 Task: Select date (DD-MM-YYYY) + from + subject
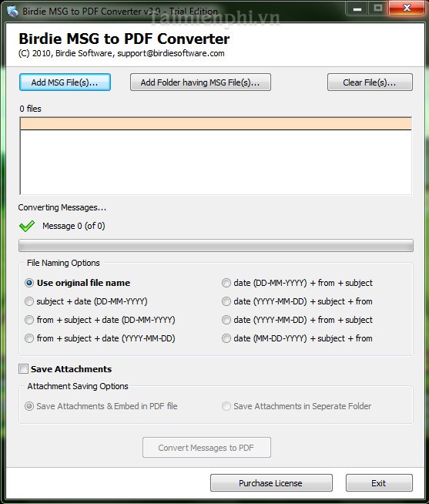point(297,283)
